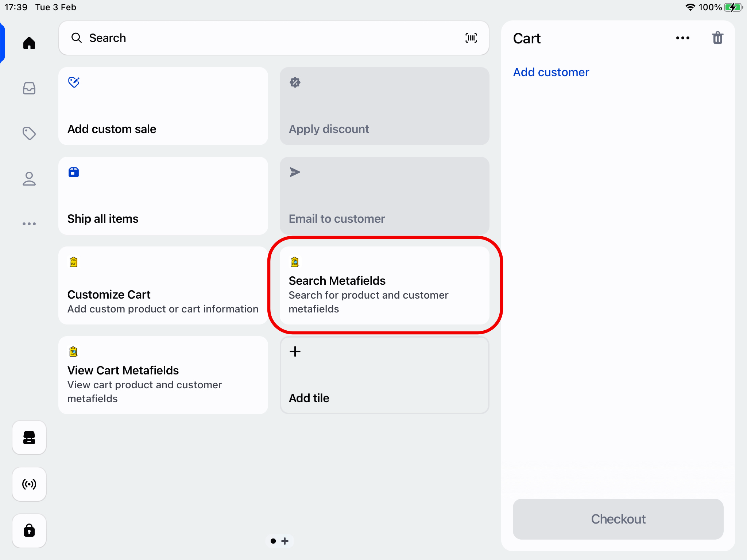The width and height of the screenshot is (747, 560).
Task: Add a new grid page plus
Action: coord(285,541)
